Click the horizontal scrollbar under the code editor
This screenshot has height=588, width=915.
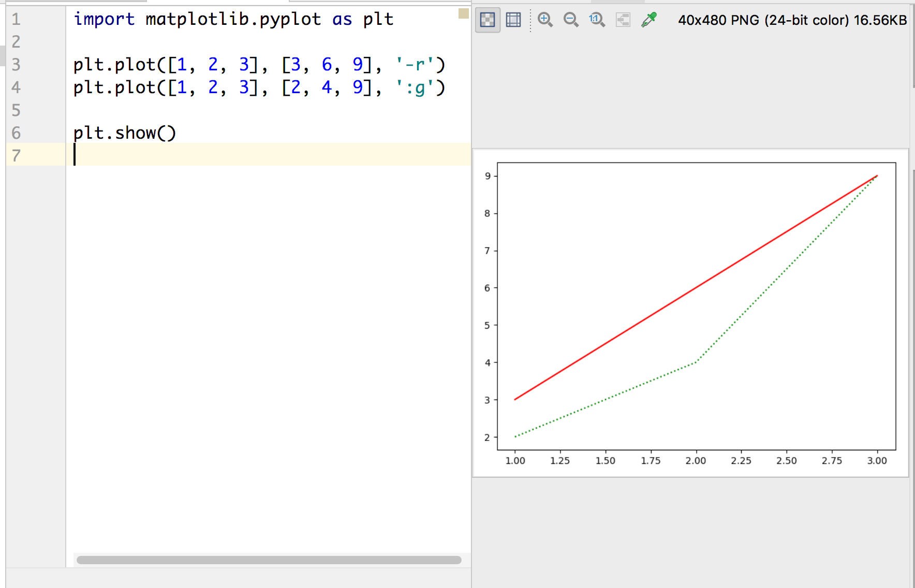269,560
